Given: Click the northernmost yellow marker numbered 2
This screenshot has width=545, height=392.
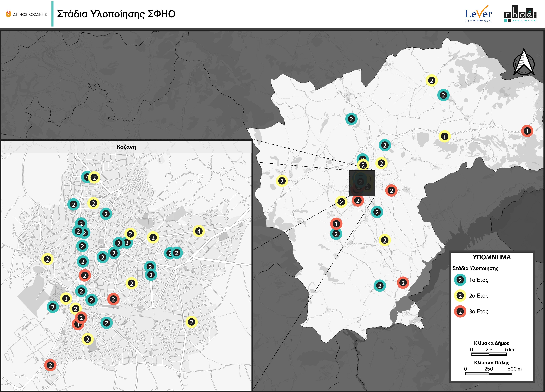Looking at the screenshot, I should click(432, 81).
